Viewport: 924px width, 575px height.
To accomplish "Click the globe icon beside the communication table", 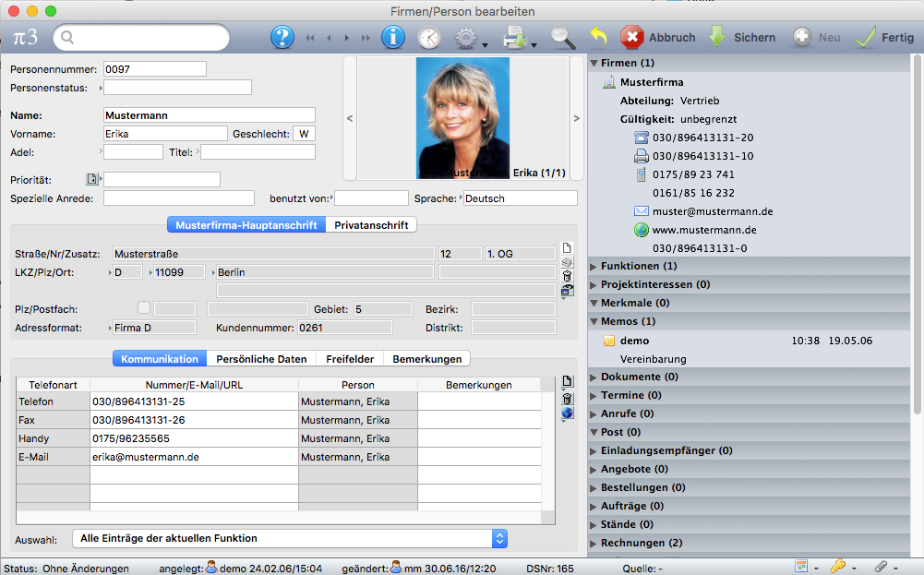I will click(567, 413).
